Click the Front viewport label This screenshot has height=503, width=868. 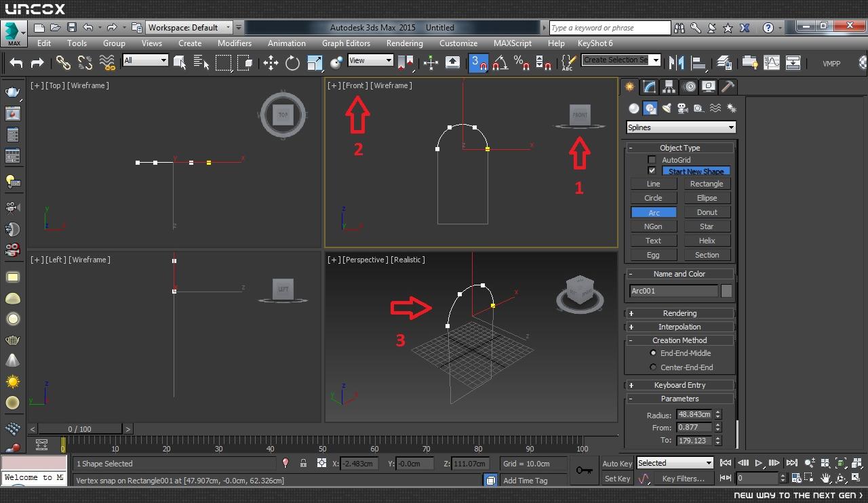tap(355, 85)
